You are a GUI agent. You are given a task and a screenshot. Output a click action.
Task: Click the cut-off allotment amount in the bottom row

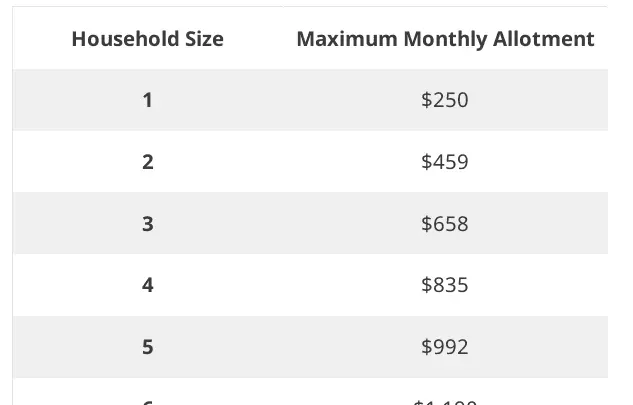click(x=445, y=399)
